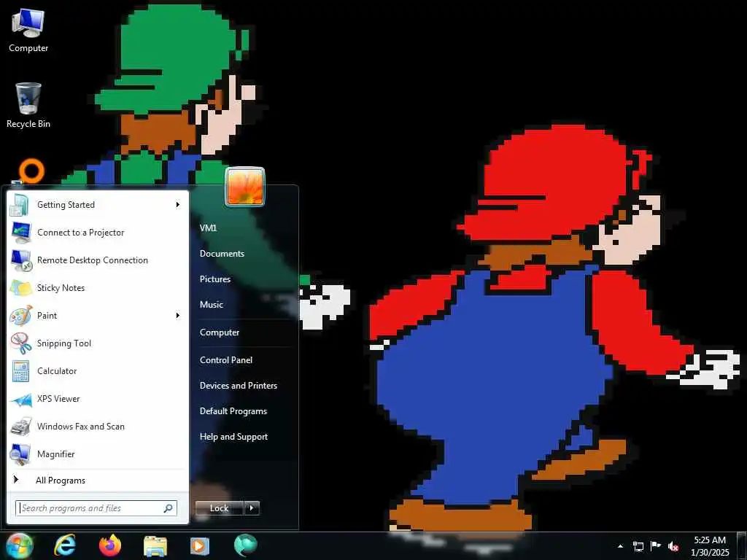Screen dimensions: 747x560
Task: Click the Windows Start orb
Action: click(20, 546)
